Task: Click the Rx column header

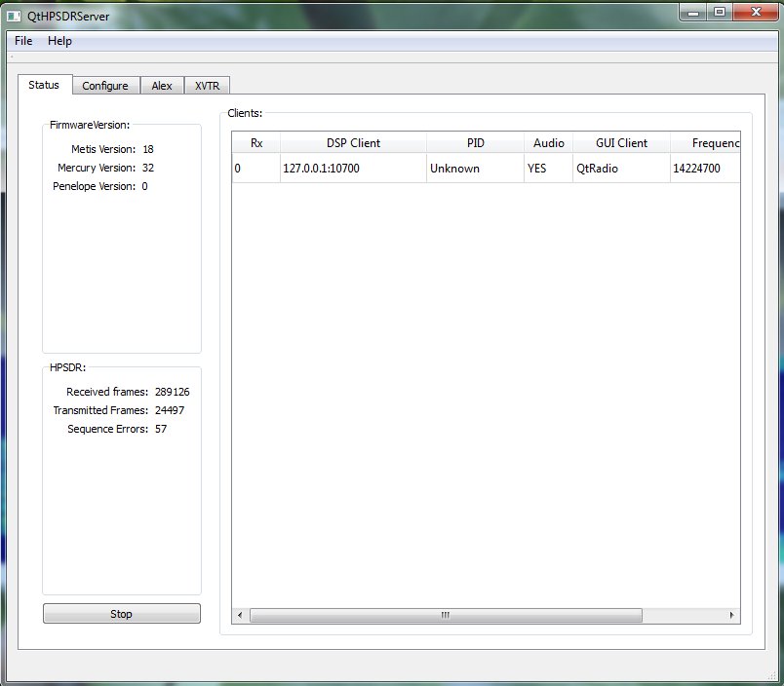Action: point(256,143)
